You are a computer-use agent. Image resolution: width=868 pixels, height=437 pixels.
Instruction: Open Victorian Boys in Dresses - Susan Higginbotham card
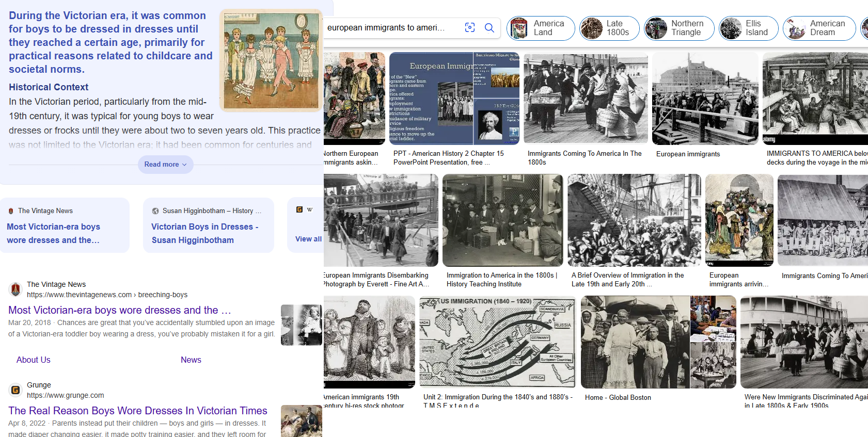point(208,225)
